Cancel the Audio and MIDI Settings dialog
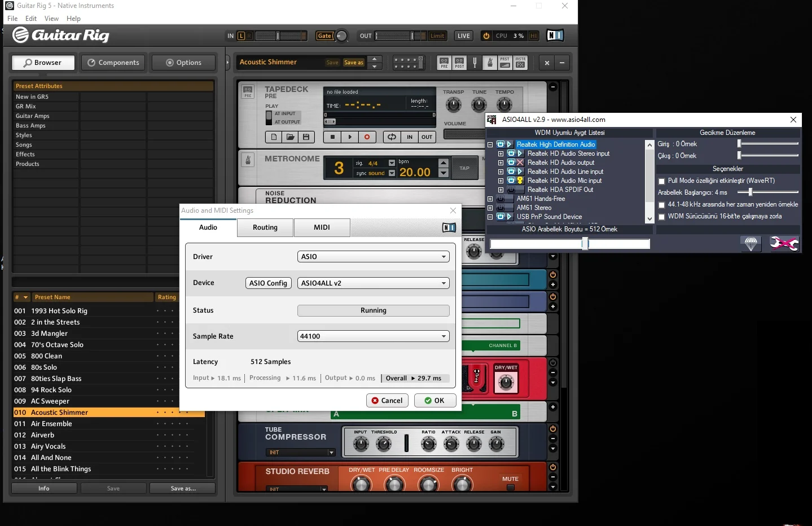 click(387, 401)
